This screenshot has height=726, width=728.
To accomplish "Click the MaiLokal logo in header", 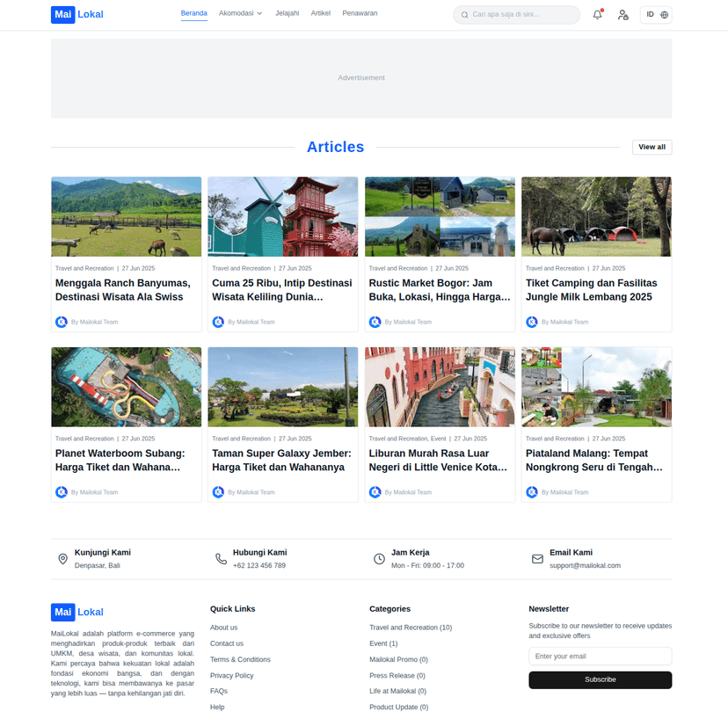I will click(76, 14).
